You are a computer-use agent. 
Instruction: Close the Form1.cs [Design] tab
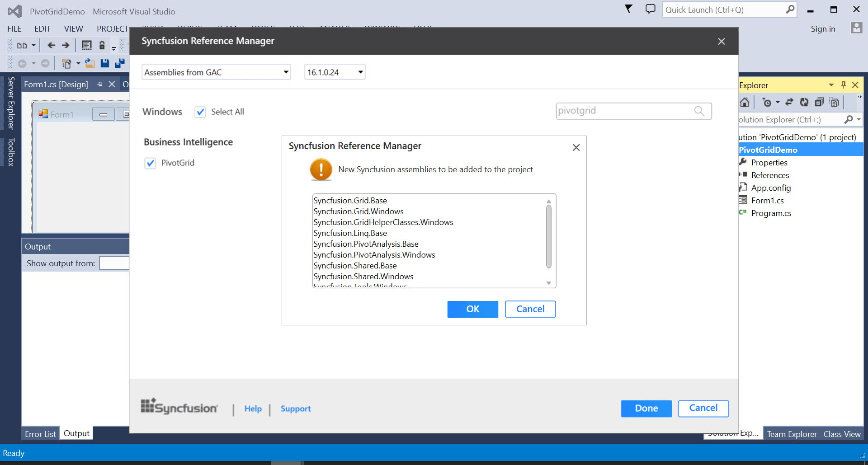(112, 85)
